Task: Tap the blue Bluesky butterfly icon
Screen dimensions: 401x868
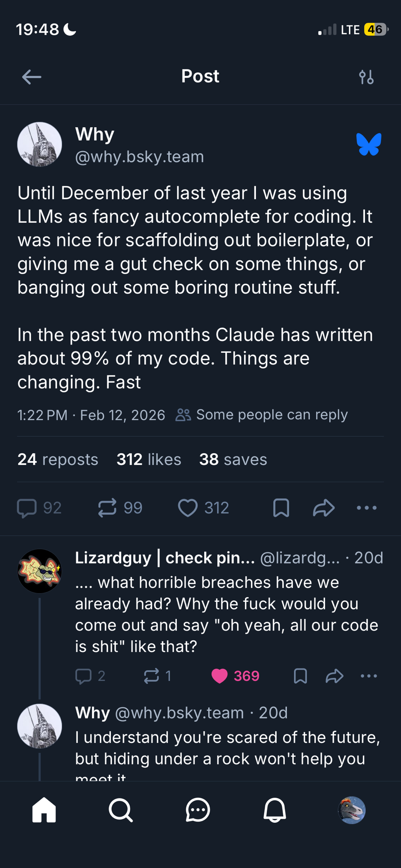Action: pyautogui.click(x=368, y=144)
